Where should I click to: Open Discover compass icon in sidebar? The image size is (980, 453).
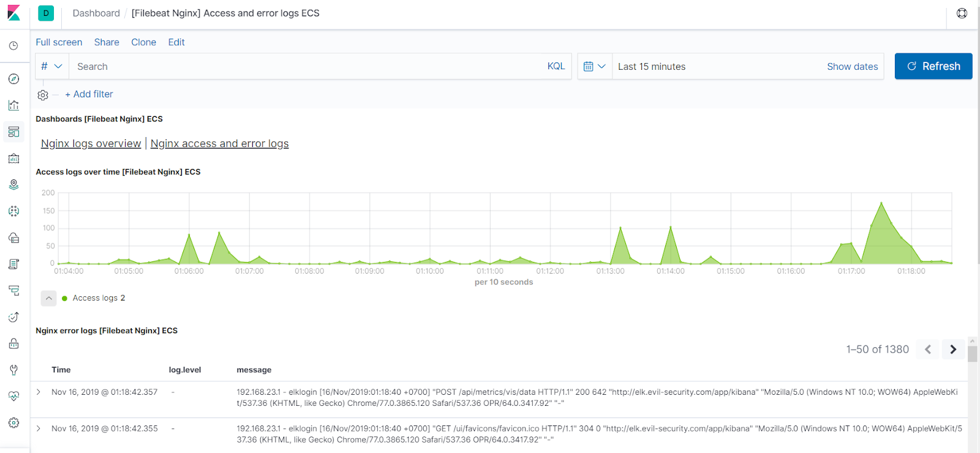tap(13, 79)
